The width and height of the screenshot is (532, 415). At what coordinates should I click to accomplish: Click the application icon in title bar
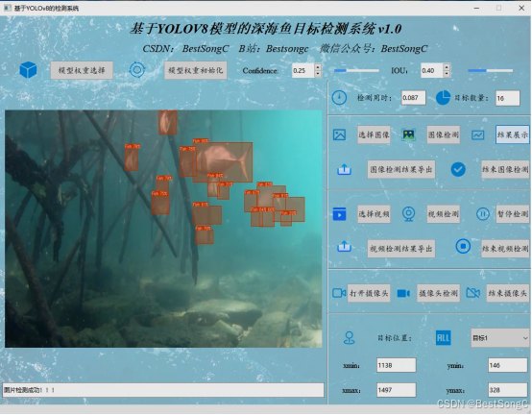click(7, 8)
